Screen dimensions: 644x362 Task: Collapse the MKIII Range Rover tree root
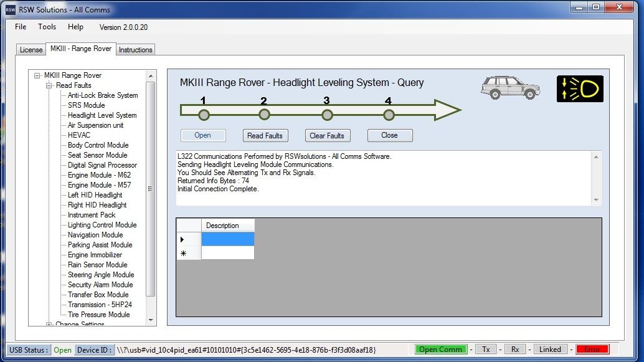click(x=37, y=75)
